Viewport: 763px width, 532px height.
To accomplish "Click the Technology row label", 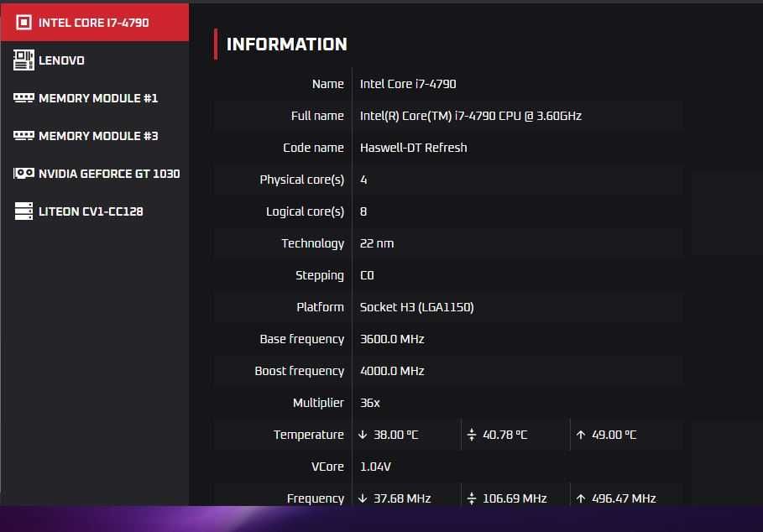I will click(312, 243).
